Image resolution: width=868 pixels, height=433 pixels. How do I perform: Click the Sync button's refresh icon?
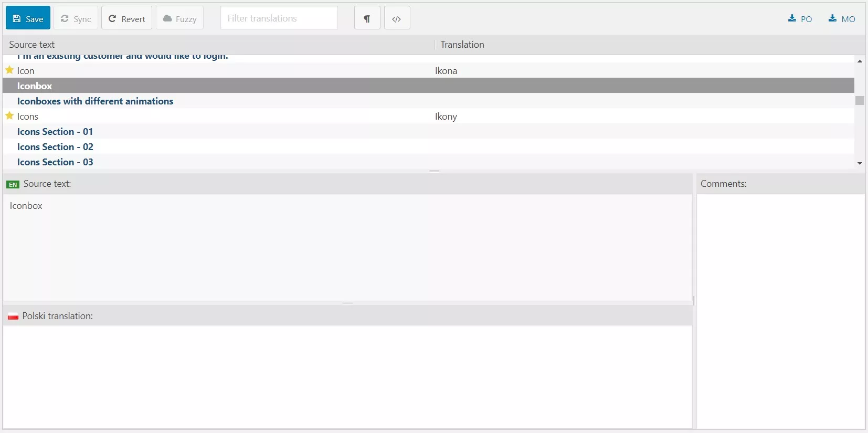(65, 18)
